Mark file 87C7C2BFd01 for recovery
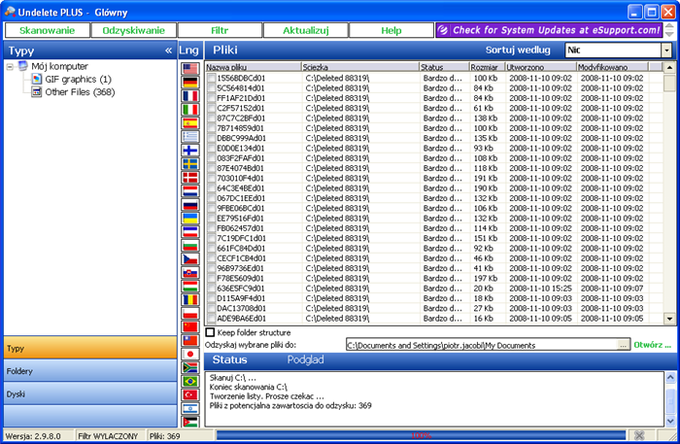This screenshot has width=680, height=444. (211, 118)
